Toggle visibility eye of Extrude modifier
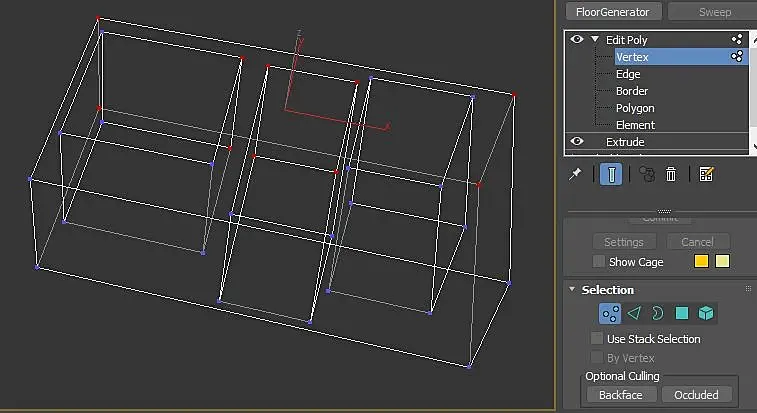Screen dimensions: 757x413 pos(576,141)
